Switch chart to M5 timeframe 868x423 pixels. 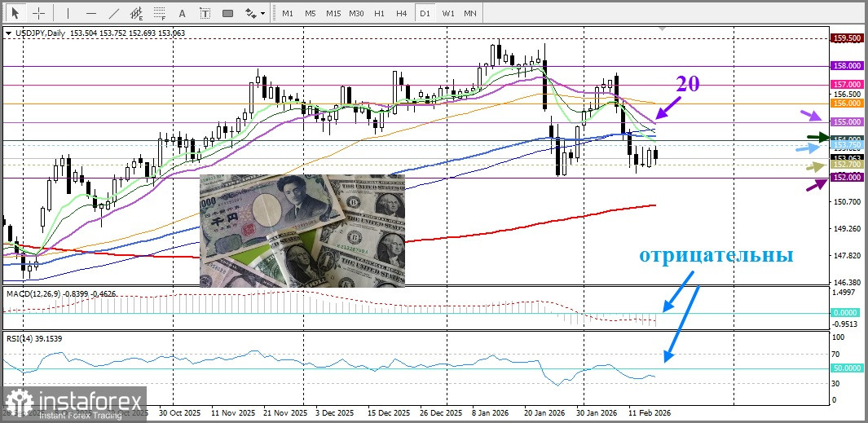(x=310, y=13)
